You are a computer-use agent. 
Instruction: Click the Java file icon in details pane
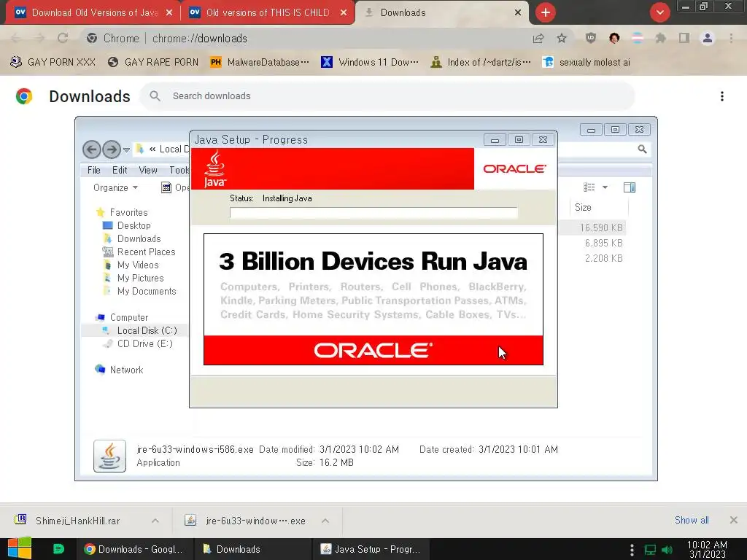click(x=109, y=456)
